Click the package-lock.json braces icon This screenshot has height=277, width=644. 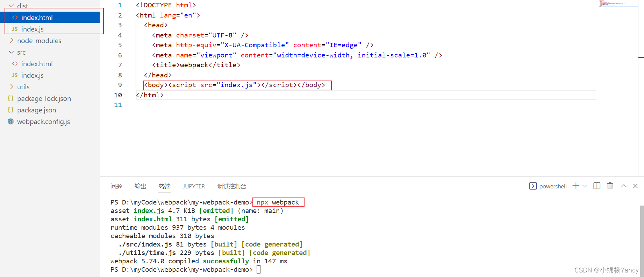(11, 98)
